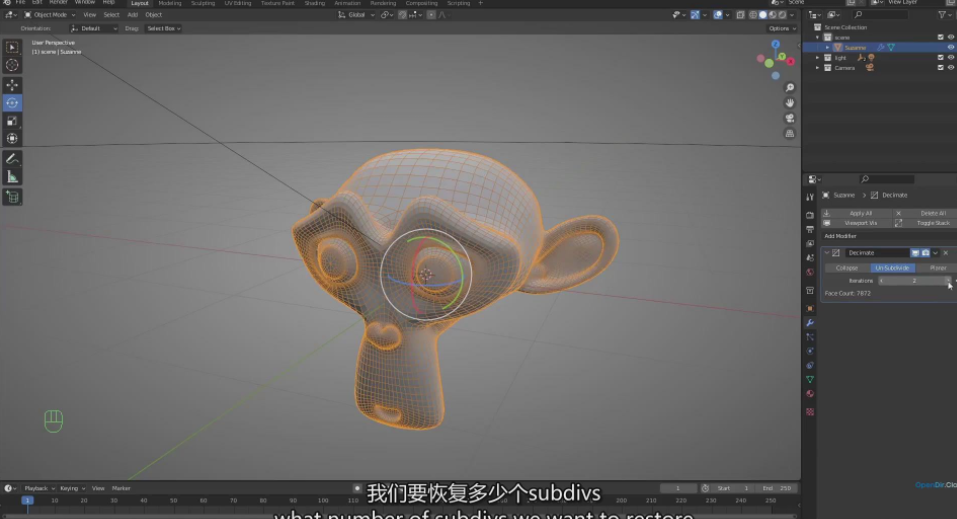Screen dimensions: 957x519
Task: Expand the Suzanne object tree row
Action: click(x=828, y=48)
